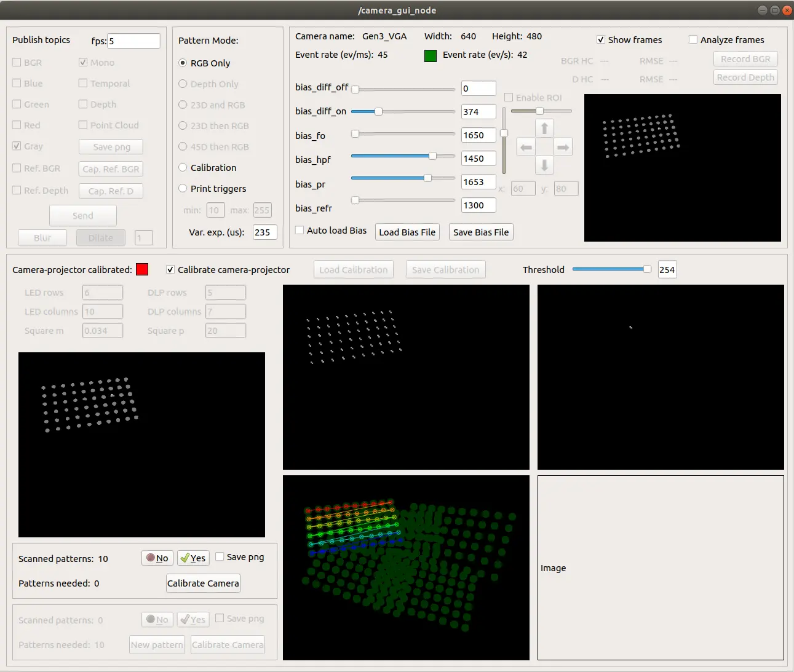Toggle the Mono publish topic checkbox
Screen dimensions: 794x672
tap(83, 62)
